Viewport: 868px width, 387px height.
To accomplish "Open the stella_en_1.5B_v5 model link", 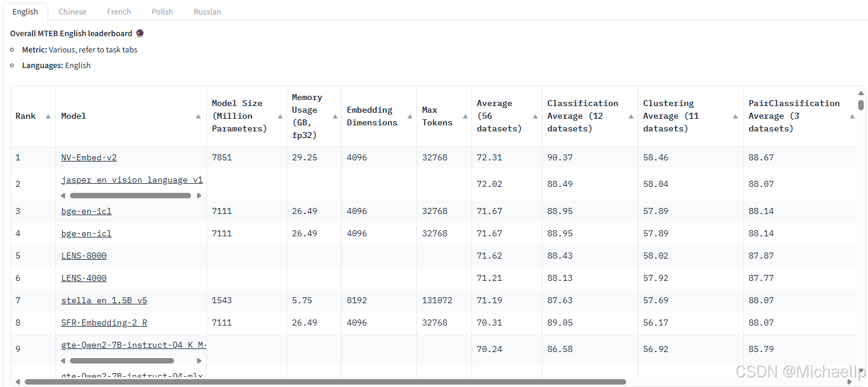I will point(104,300).
